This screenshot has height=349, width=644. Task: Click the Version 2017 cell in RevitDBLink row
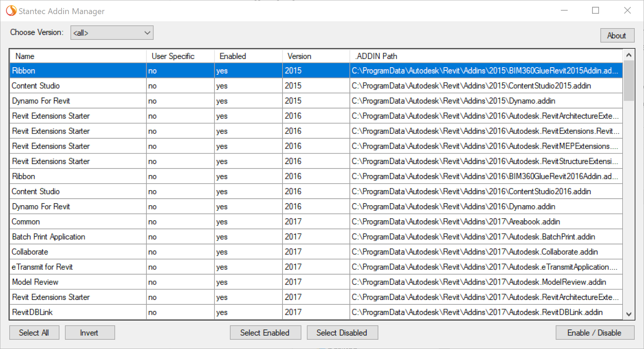point(316,312)
